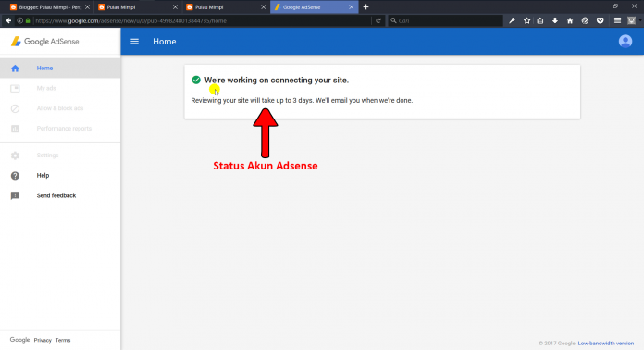Open the downloads arrow icon
The height and width of the screenshot is (350, 644).
(555, 20)
